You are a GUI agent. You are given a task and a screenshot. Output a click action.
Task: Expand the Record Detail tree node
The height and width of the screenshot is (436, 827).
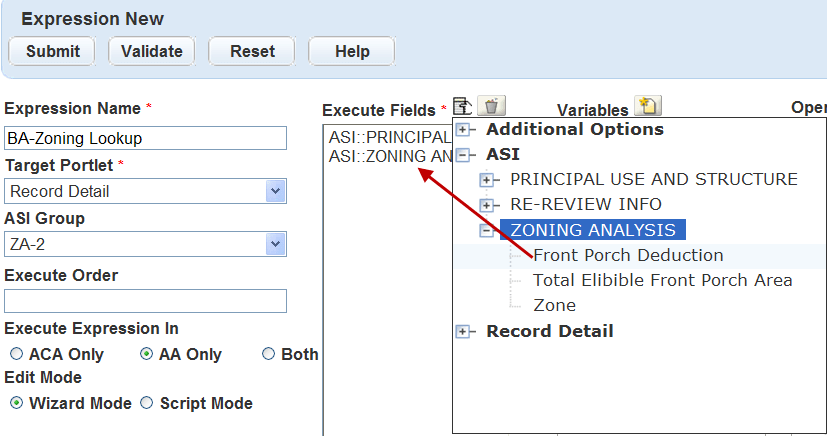[x=464, y=331]
